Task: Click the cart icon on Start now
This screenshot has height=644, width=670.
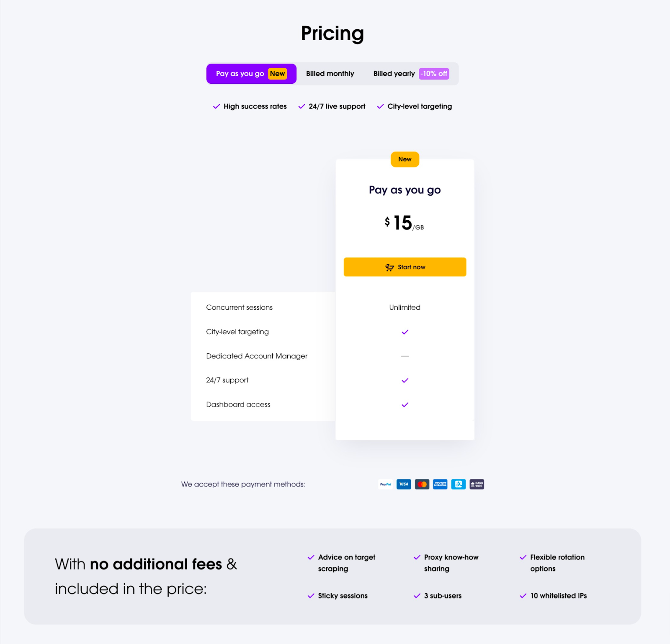Action: pos(389,268)
